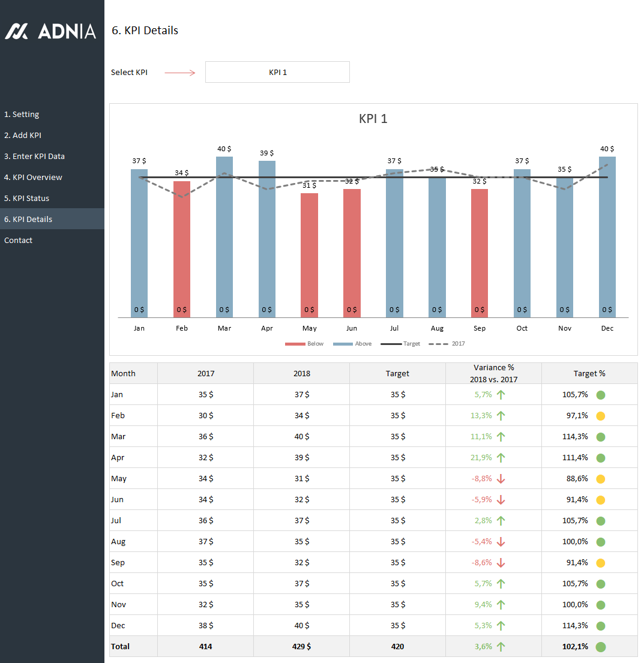Screen dimensions: 644x663
Task: Open the 4. KPI Overview page
Action: click(x=33, y=177)
